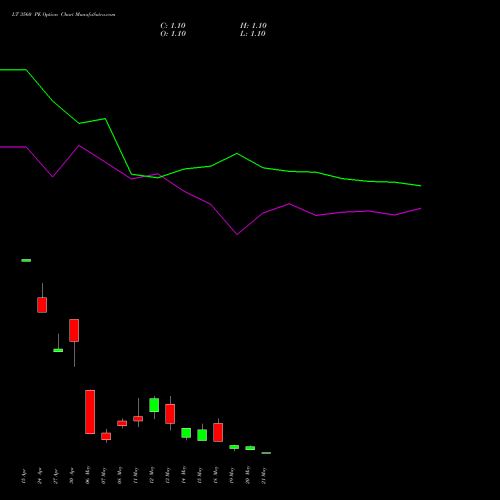Image resolution: width=500 pixels, height=500 pixels.
Task: Click the '27 Apr' date axis label
Action: [56, 476]
